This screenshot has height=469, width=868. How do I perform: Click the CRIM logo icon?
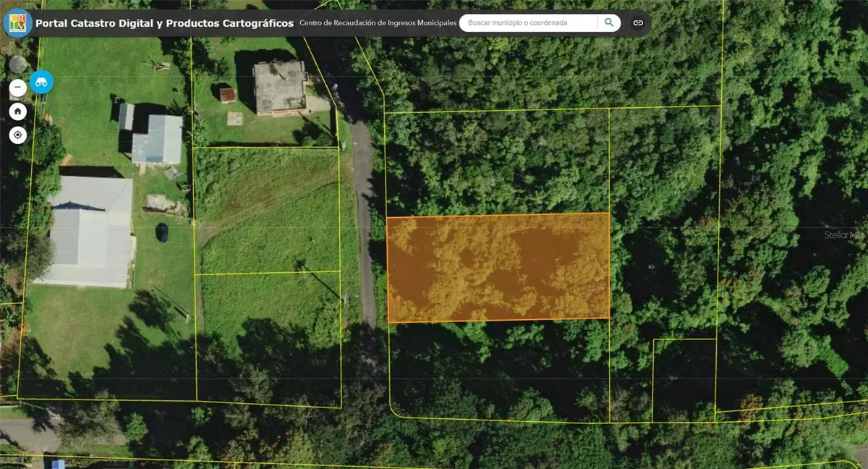[17, 22]
